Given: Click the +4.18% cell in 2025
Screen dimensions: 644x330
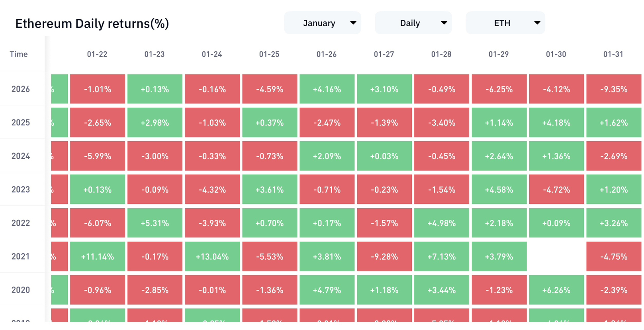Looking at the screenshot, I should coord(556,123).
